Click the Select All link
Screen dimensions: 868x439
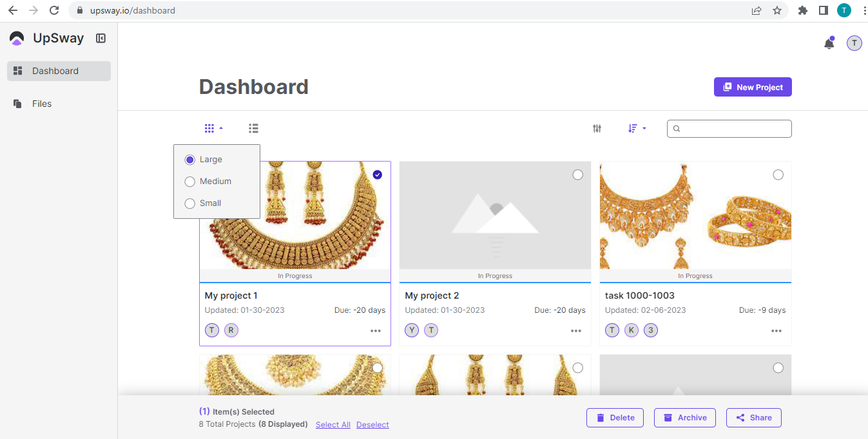tap(333, 425)
